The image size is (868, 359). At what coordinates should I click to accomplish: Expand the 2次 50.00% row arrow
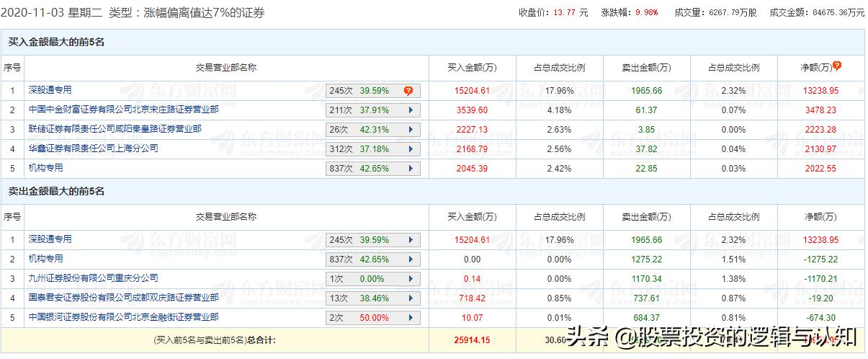[x=411, y=318]
